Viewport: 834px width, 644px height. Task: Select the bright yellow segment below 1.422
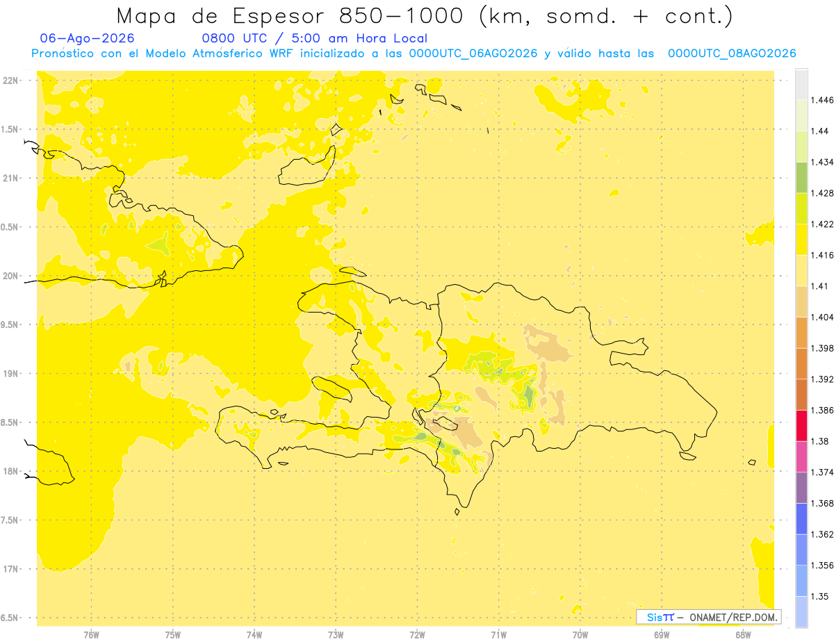(x=801, y=240)
